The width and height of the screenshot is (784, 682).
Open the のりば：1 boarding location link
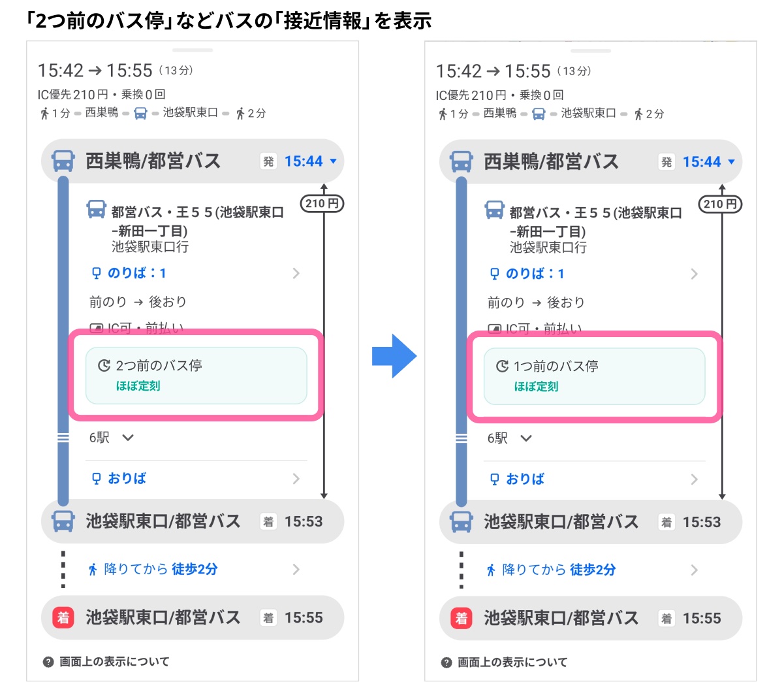pyautogui.click(x=136, y=273)
